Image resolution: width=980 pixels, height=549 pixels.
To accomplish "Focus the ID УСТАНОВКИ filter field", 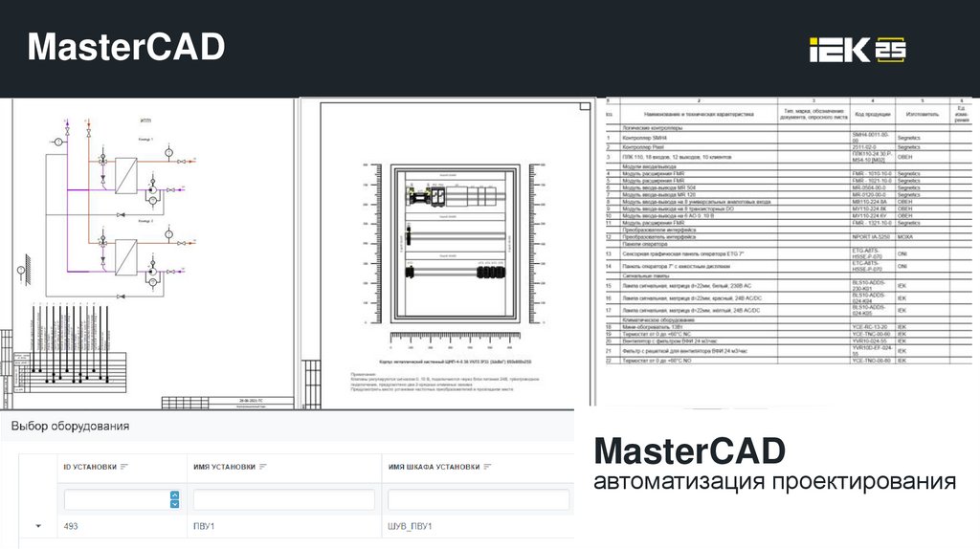I will pos(116,499).
